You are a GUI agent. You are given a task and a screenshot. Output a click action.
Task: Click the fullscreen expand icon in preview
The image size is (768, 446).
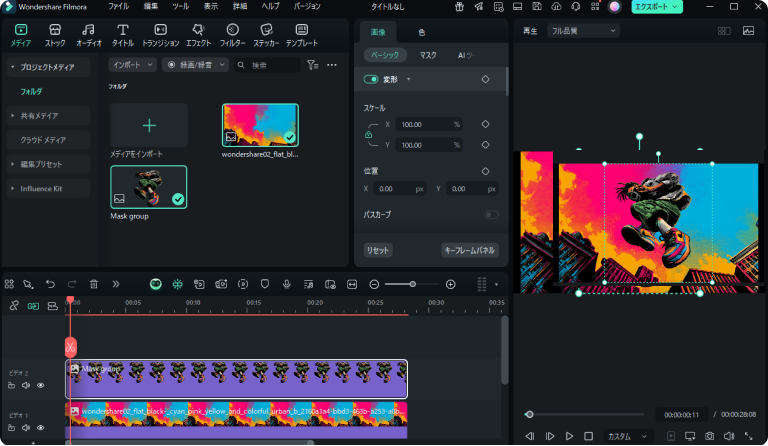coord(748,436)
